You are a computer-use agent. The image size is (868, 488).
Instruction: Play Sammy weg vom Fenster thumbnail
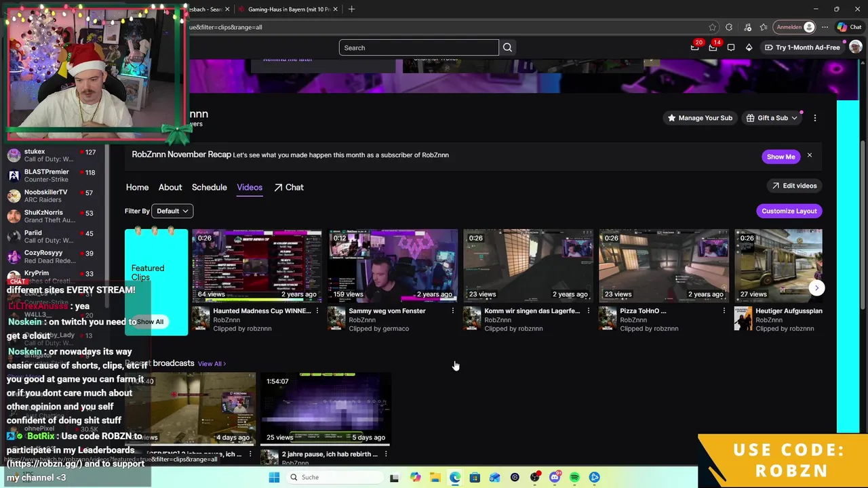[393, 266]
